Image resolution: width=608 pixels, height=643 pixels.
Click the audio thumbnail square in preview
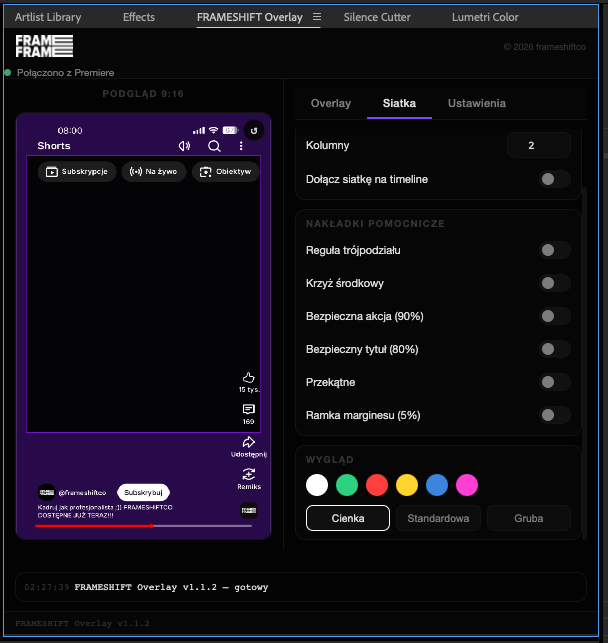click(249, 511)
